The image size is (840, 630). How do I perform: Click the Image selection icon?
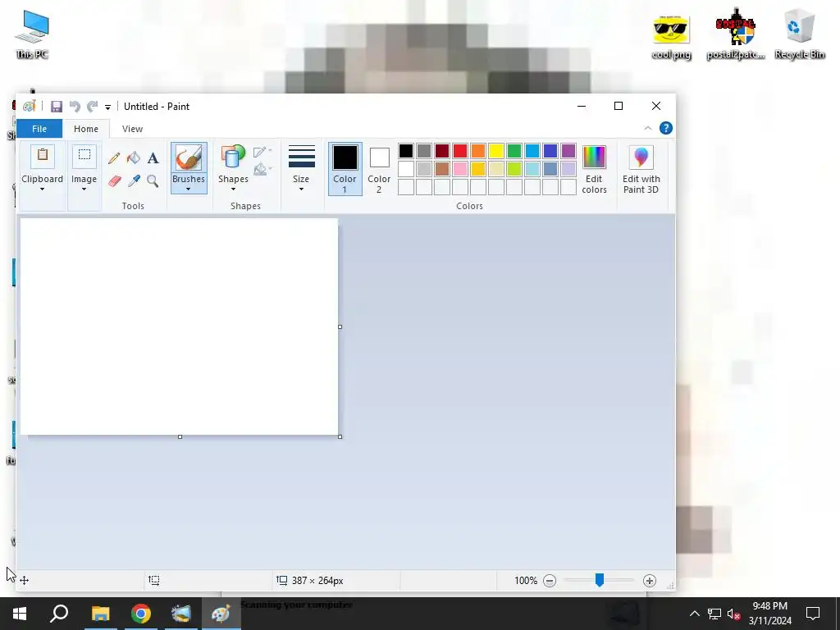(84, 156)
